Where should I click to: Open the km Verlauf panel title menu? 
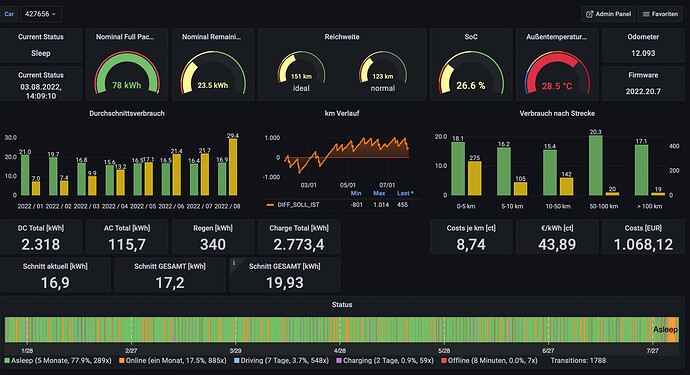tap(342, 113)
